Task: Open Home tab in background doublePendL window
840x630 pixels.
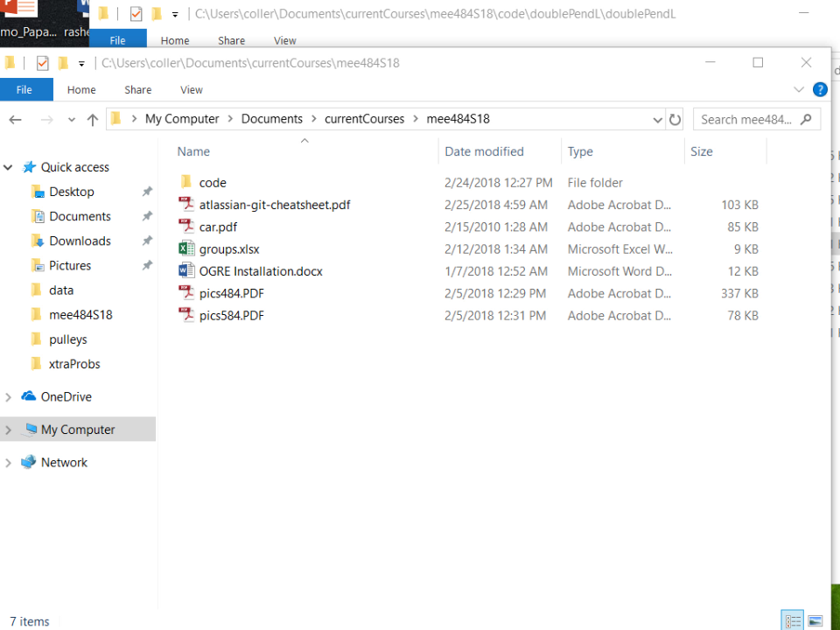Action: pos(175,40)
